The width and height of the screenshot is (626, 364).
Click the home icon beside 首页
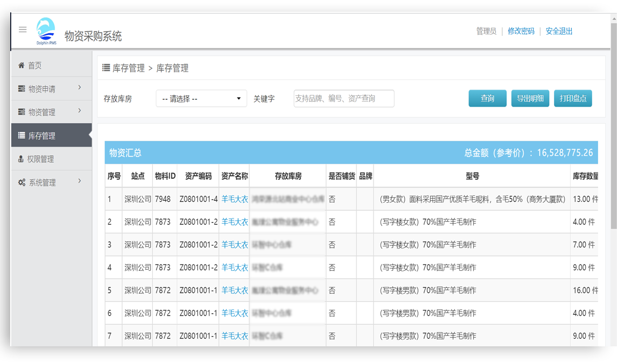click(x=21, y=65)
